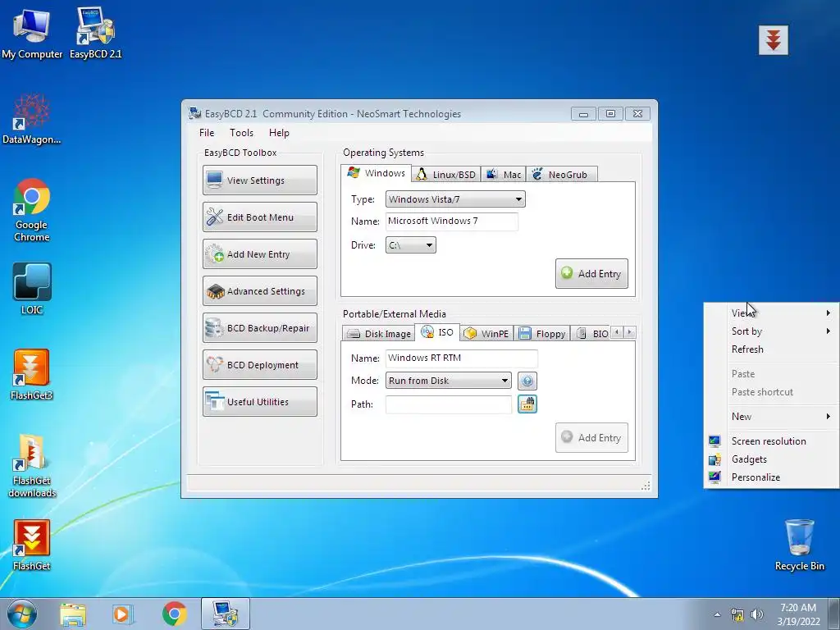
Task: Browse for ISO path with folder icon
Action: (x=527, y=404)
